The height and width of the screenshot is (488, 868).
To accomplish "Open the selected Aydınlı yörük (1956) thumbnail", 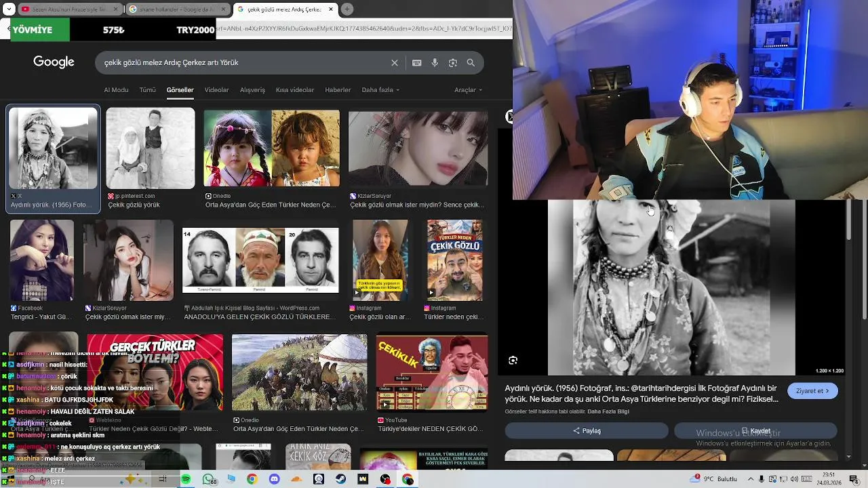I will [54, 148].
